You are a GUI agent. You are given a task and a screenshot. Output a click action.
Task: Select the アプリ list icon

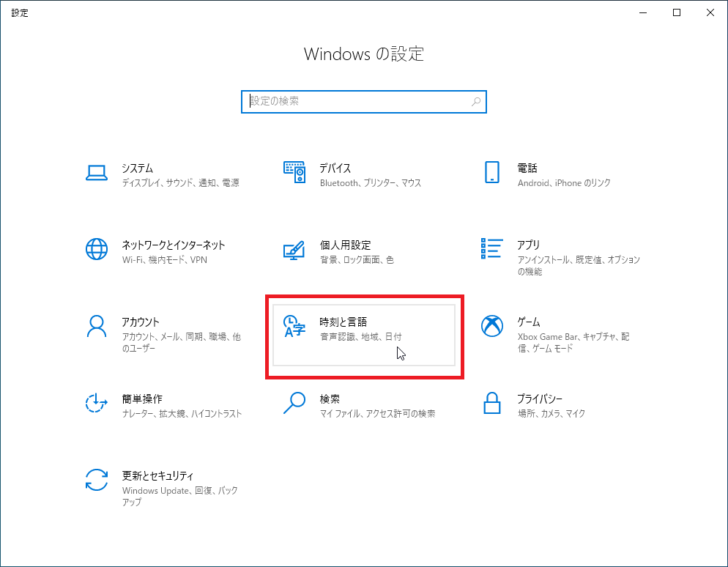point(491,248)
